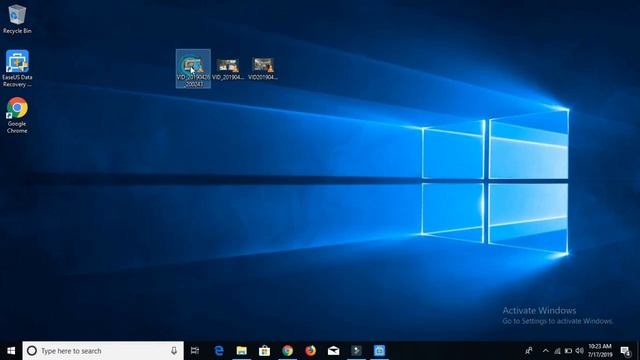Open Microsoft Store from the taskbar
This screenshot has width=640, height=360.
click(264, 351)
